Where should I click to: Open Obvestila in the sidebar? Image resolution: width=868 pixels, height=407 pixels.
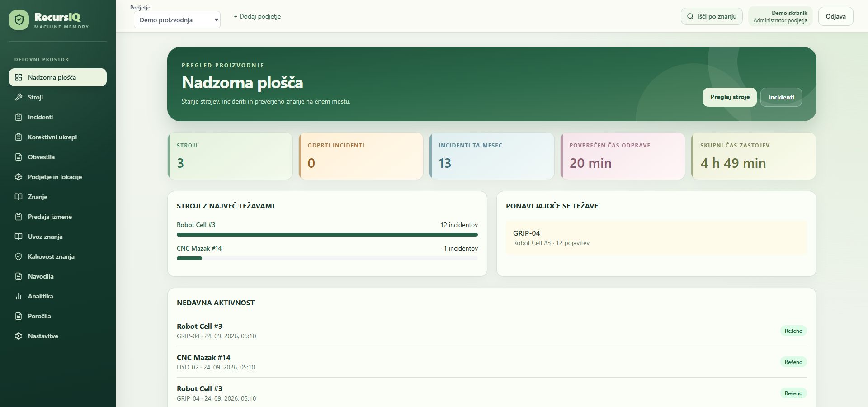point(58,157)
